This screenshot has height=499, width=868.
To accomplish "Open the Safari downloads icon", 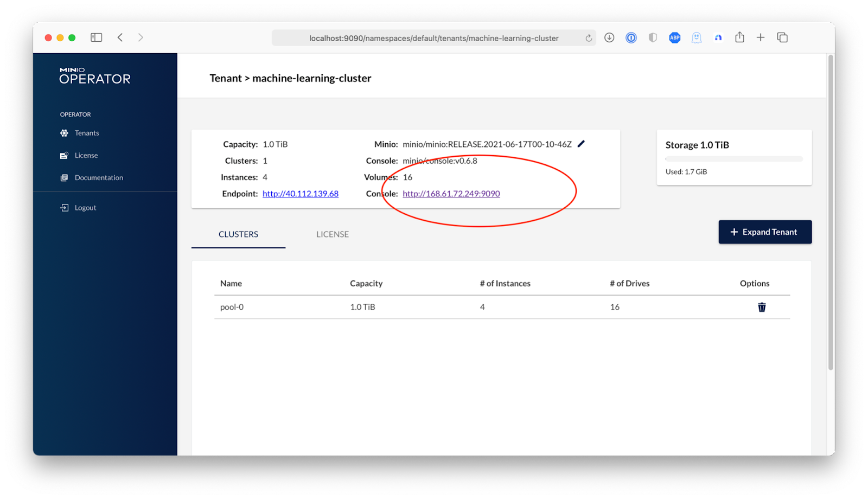I will click(x=609, y=37).
